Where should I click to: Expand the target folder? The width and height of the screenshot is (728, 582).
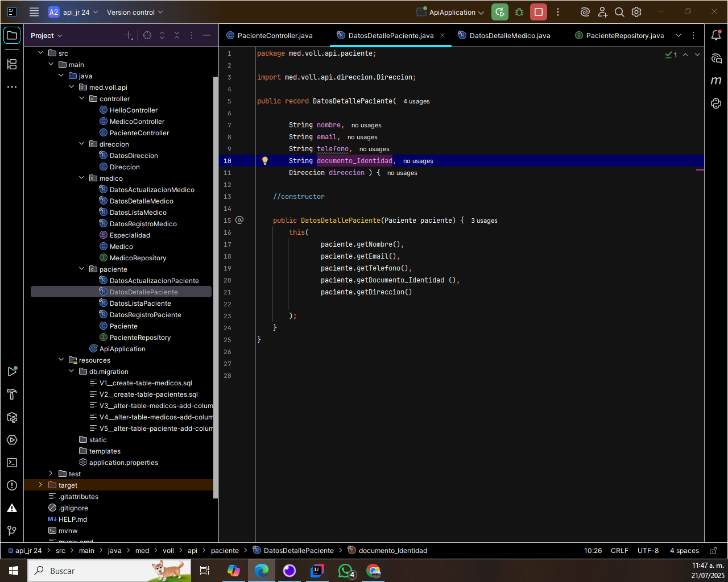click(x=40, y=485)
